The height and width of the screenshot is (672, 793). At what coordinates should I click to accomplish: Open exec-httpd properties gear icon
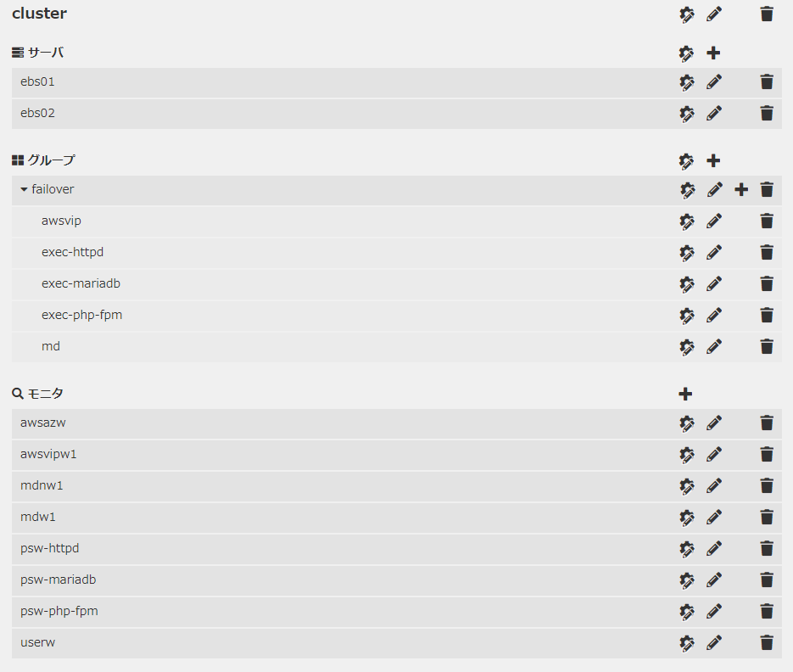click(687, 253)
